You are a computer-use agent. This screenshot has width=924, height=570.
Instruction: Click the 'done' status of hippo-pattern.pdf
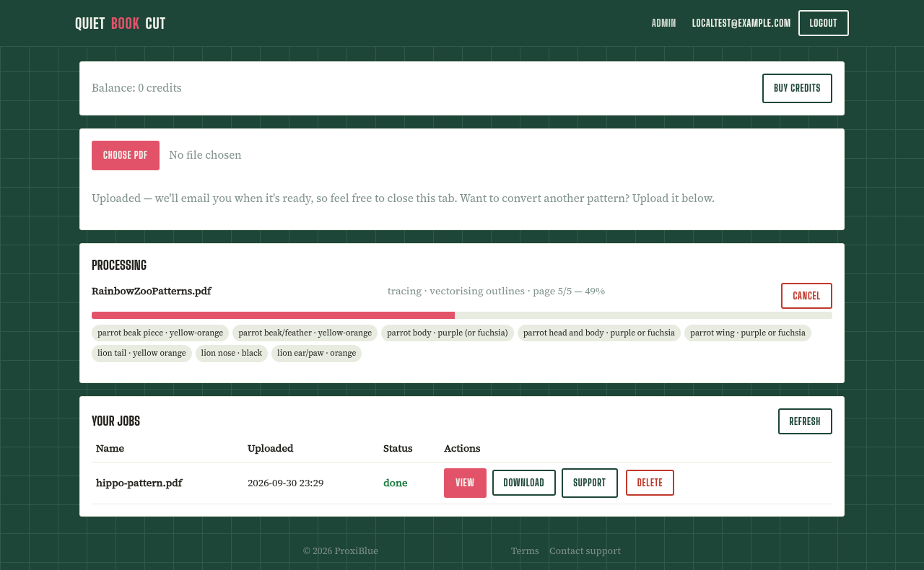point(396,483)
